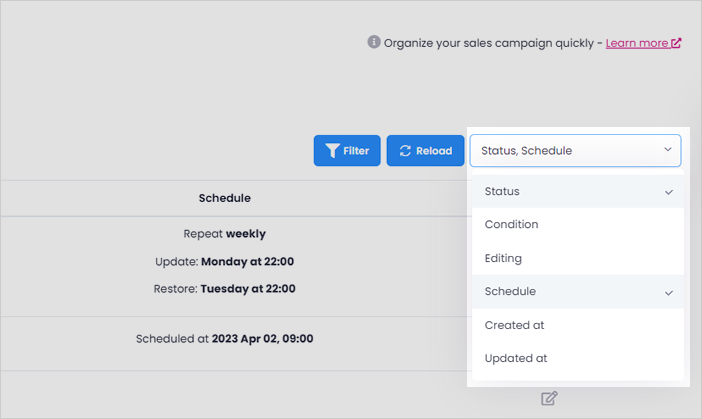Viewport: 702px width, 419px height.
Task: Click the blue Reload button
Action: (x=425, y=150)
